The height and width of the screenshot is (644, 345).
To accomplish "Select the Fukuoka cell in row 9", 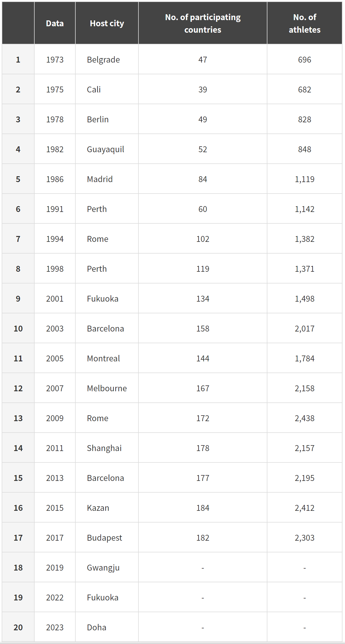I will (x=107, y=299).
